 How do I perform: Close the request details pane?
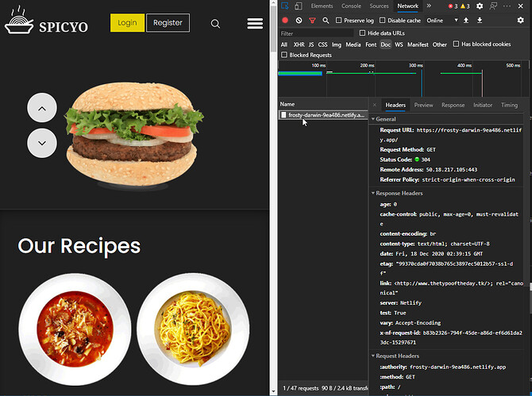[375, 105]
